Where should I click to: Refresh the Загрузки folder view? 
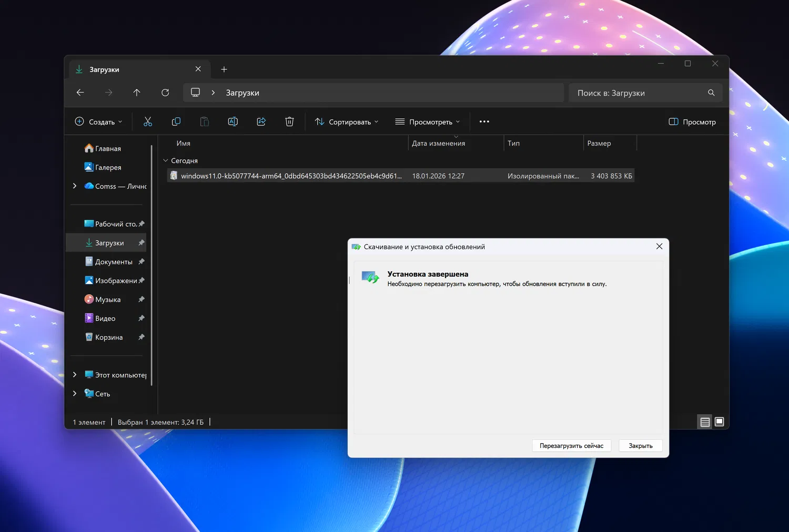click(x=165, y=93)
